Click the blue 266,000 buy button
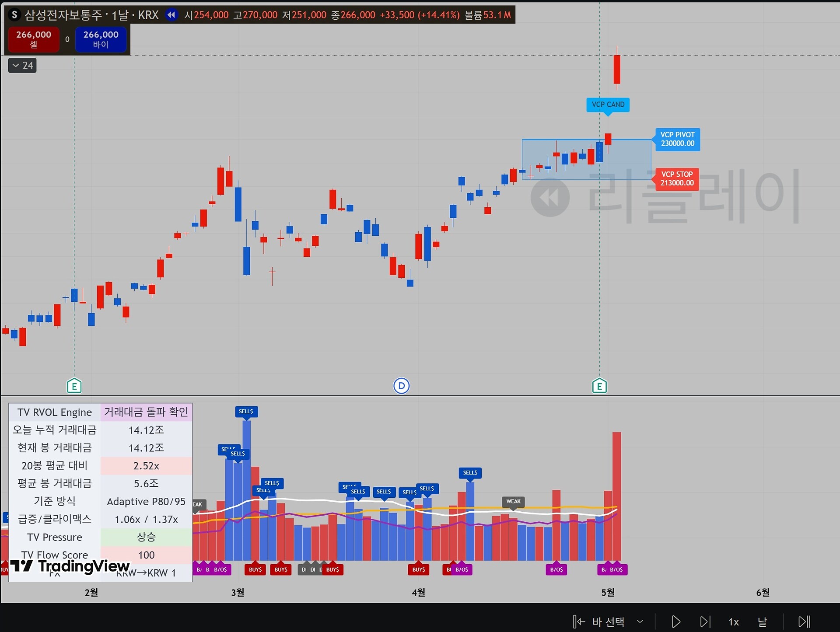This screenshot has height=632, width=840. (101, 39)
